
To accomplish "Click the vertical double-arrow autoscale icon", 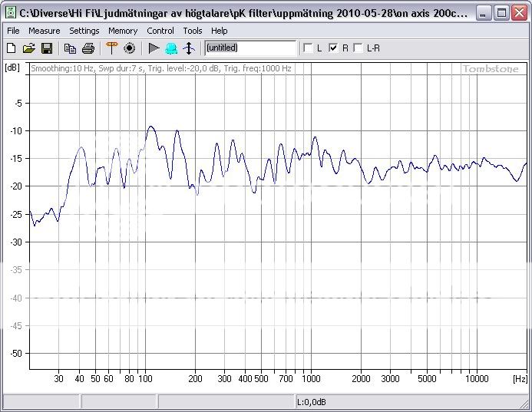I will pyautogui.click(x=189, y=48).
